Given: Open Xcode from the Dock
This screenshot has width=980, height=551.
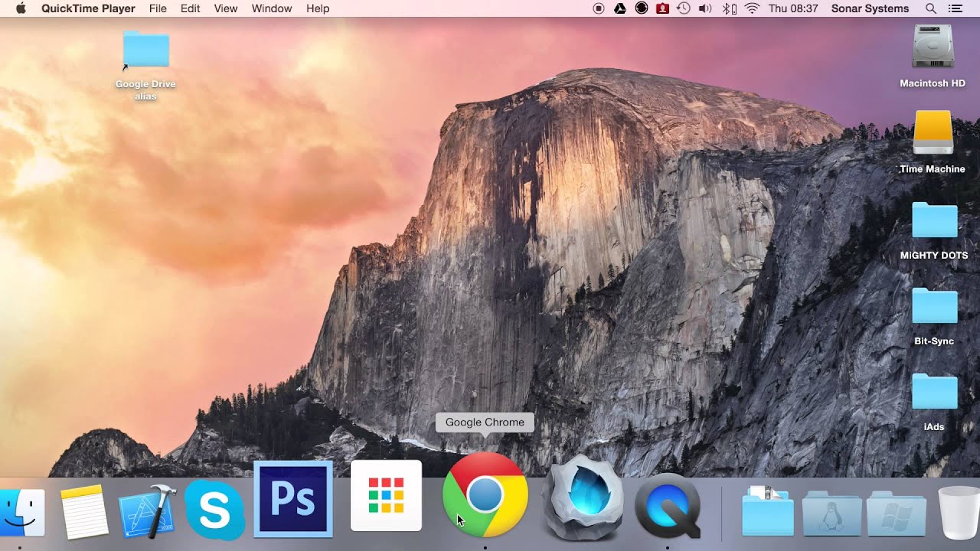Looking at the screenshot, I should [147, 511].
